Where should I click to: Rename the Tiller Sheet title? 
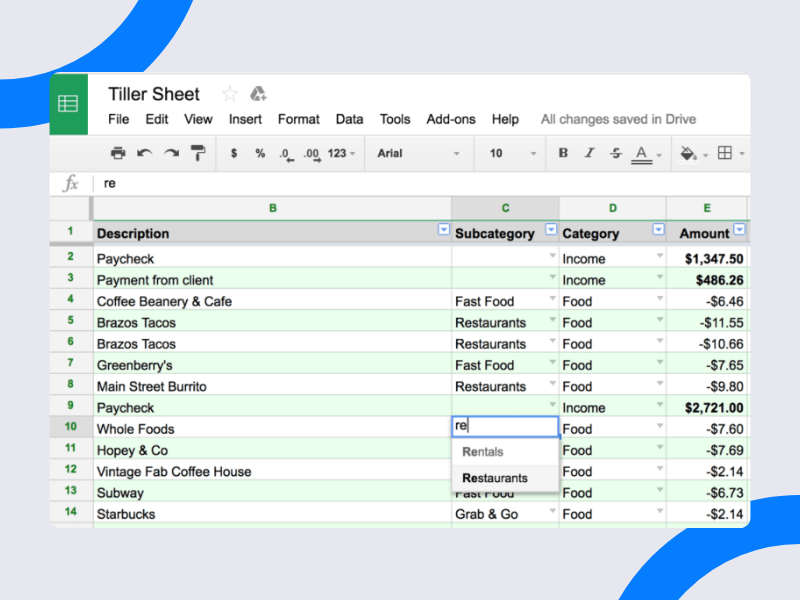154,94
